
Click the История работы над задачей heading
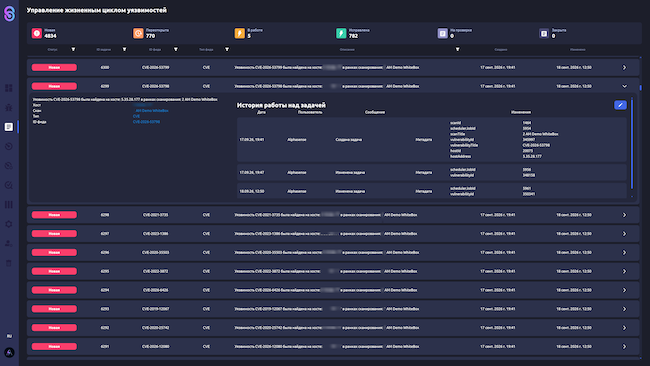click(x=281, y=105)
